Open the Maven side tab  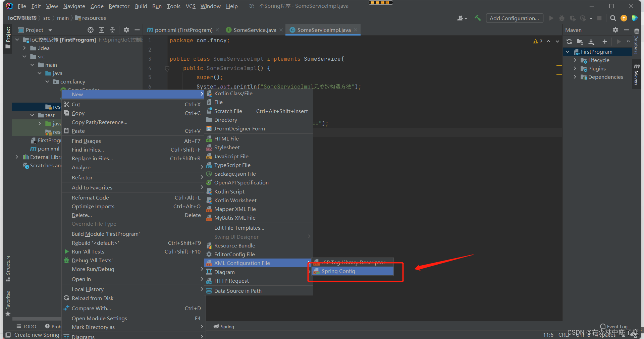636,74
